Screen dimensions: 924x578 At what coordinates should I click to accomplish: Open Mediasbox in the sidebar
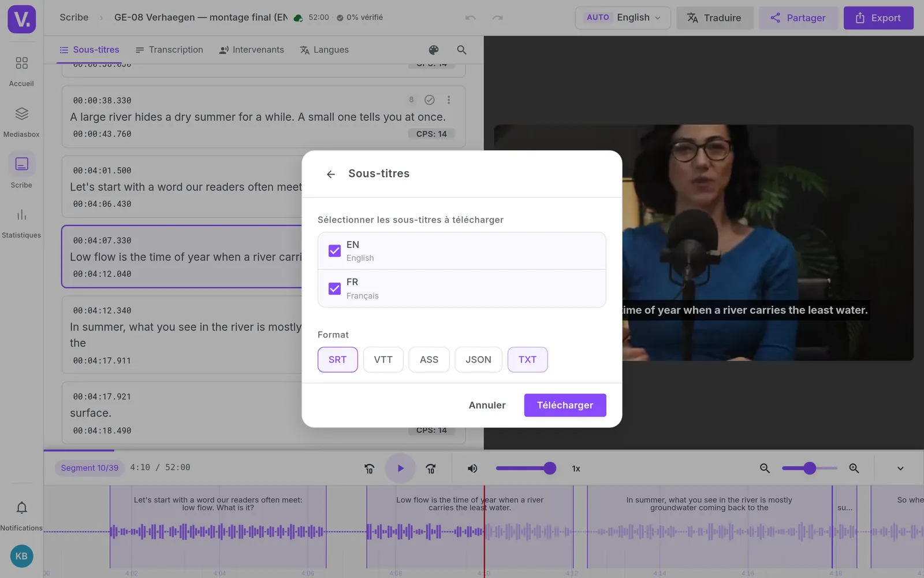[21, 122]
